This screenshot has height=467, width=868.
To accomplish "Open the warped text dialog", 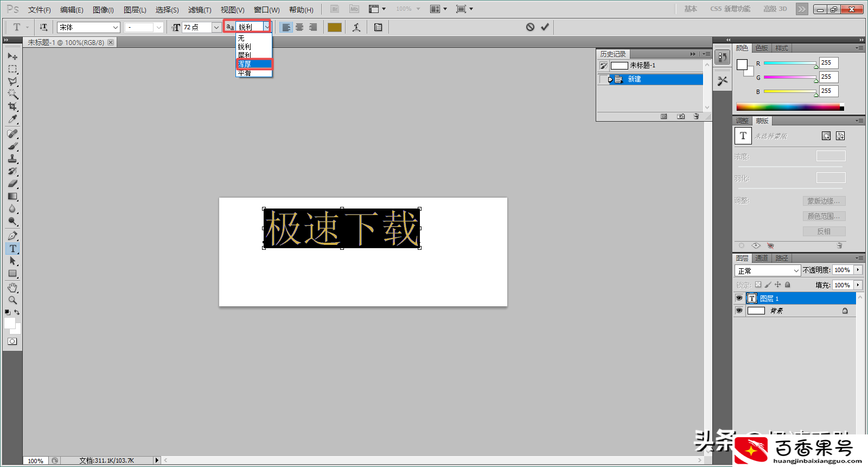I will coord(356,27).
